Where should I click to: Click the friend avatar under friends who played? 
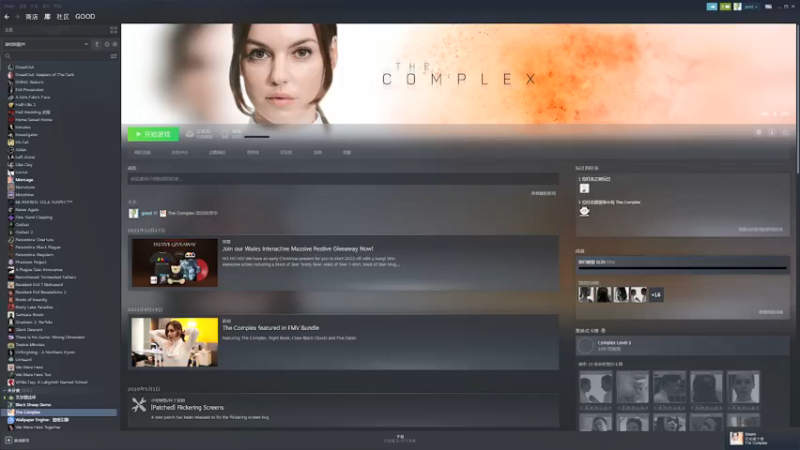click(584, 188)
